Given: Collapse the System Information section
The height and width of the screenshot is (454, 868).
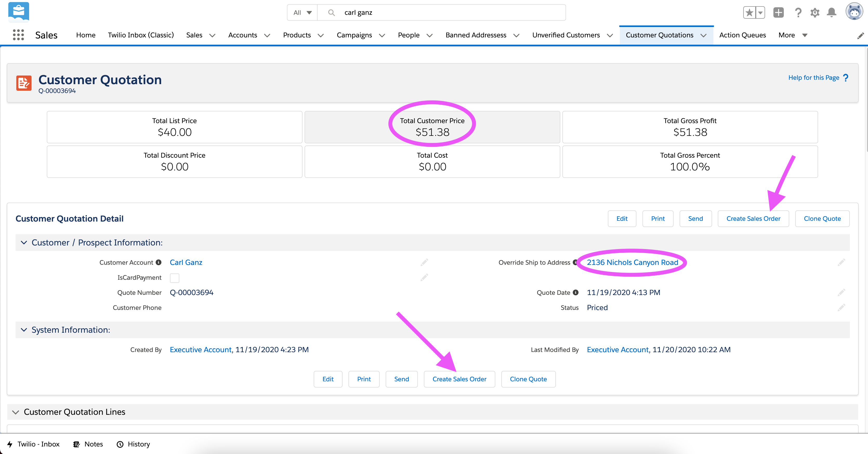Looking at the screenshot, I should [x=24, y=330].
